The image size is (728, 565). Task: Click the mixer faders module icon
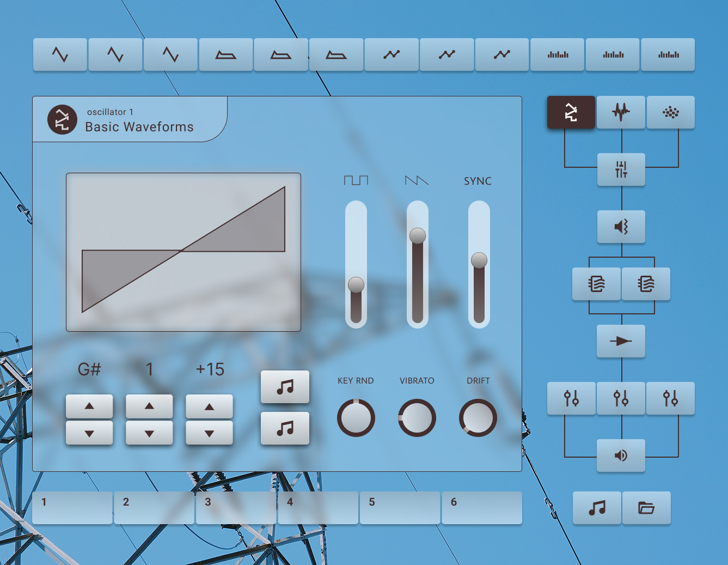pos(621,169)
